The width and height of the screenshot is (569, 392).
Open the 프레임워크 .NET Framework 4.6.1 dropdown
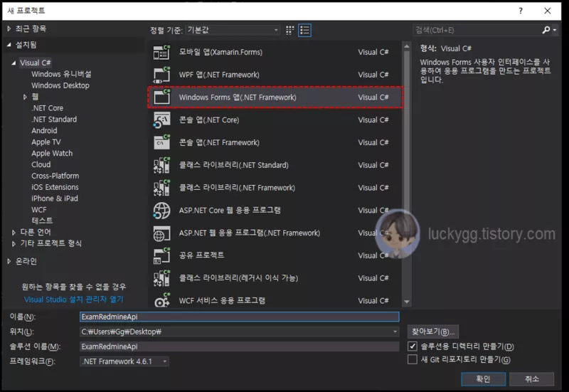coord(124,361)
